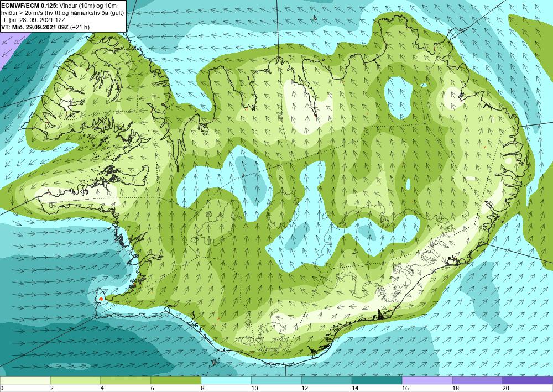Click the teal 12–14 m/s legend swatch
The width and height of the screenshot is (553, 392).
[x=327, y=380]
